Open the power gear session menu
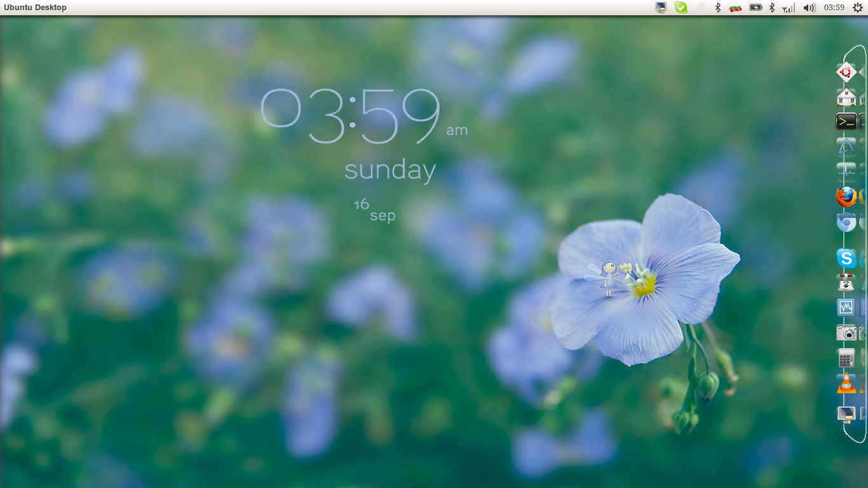The width and height of the screenshot is (868, 488). coord(858,8)
